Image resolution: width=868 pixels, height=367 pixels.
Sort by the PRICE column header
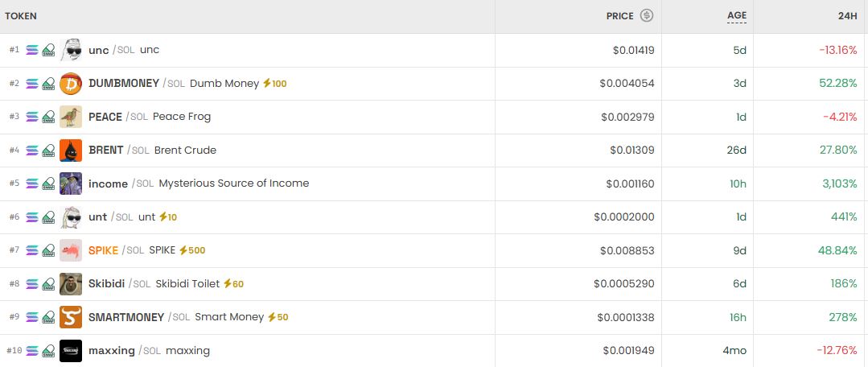619,15
